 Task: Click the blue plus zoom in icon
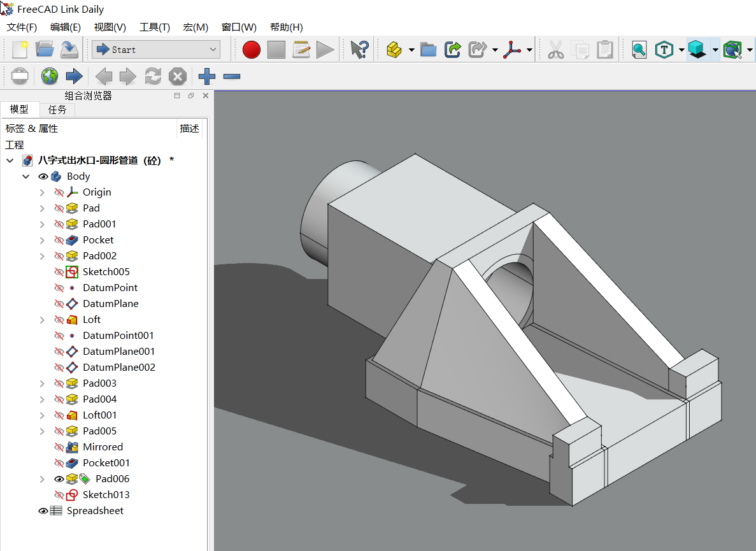207,77
